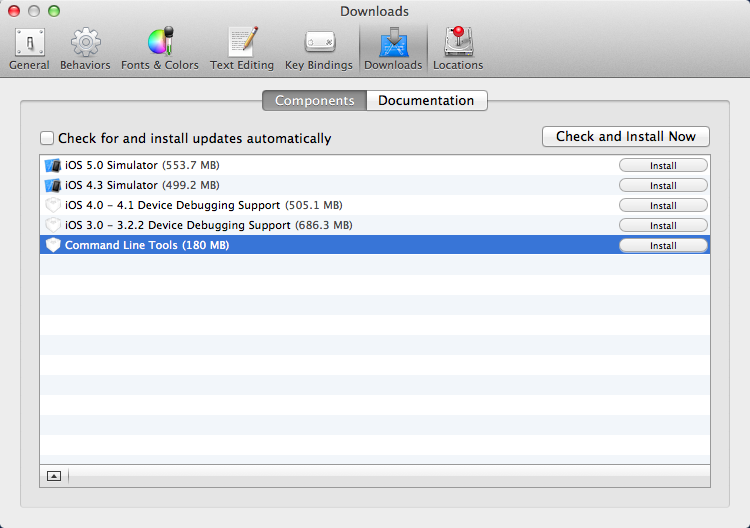
Task: Install the iOS 4.3 Simulator
Action: 663,186
